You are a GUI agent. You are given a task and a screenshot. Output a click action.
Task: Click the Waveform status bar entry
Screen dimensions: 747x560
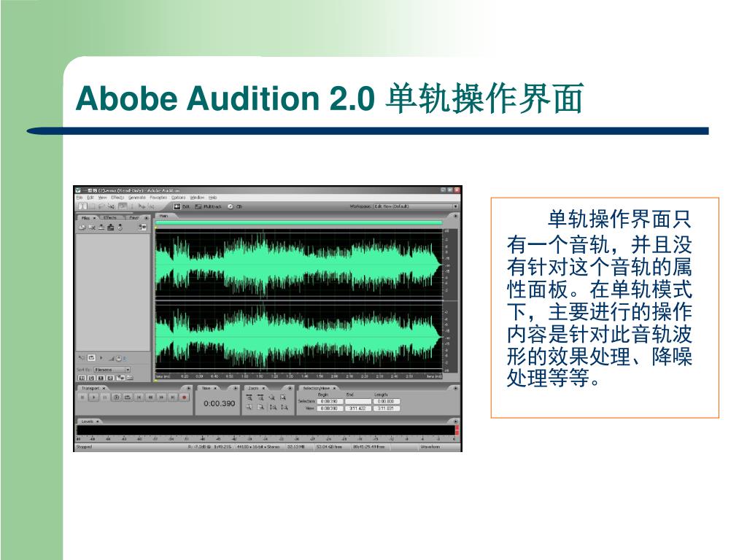[x=430, y=447]
